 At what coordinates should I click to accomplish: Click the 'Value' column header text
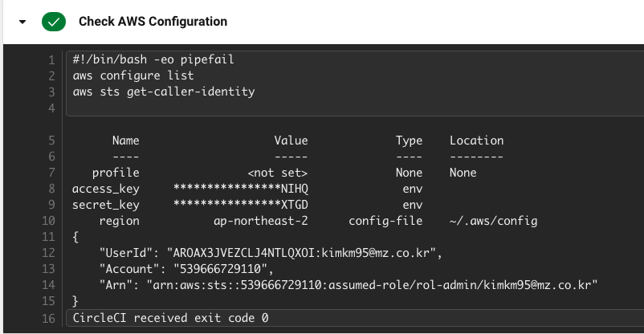coord(291,141)
